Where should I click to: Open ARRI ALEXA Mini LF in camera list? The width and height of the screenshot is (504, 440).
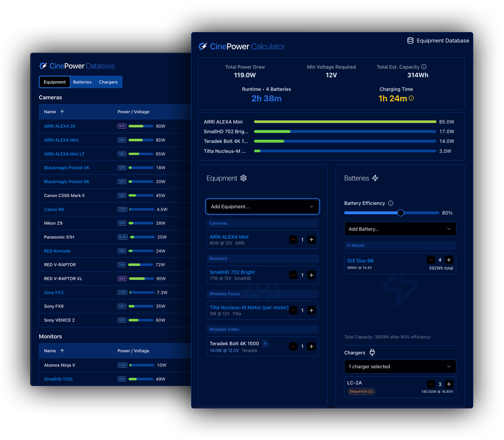(x=64, y=154)
